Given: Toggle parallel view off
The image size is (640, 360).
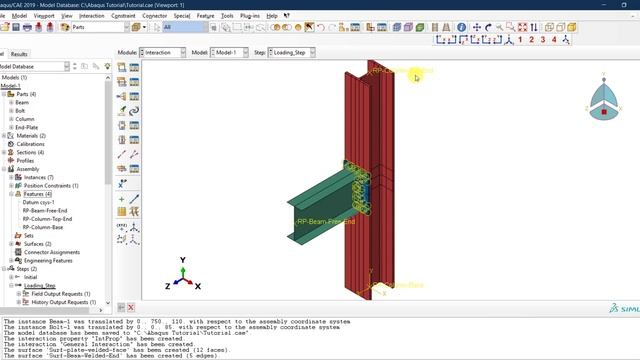Looking at the screenshot, I should pyautogui.click(x=435, y=27).
